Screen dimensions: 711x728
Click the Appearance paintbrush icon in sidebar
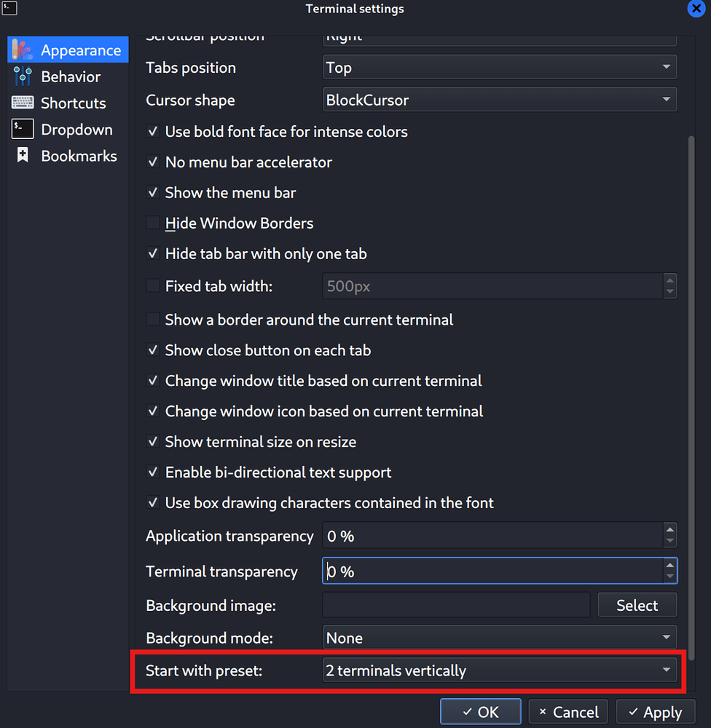pyautogui.click(x=23, y=50)
